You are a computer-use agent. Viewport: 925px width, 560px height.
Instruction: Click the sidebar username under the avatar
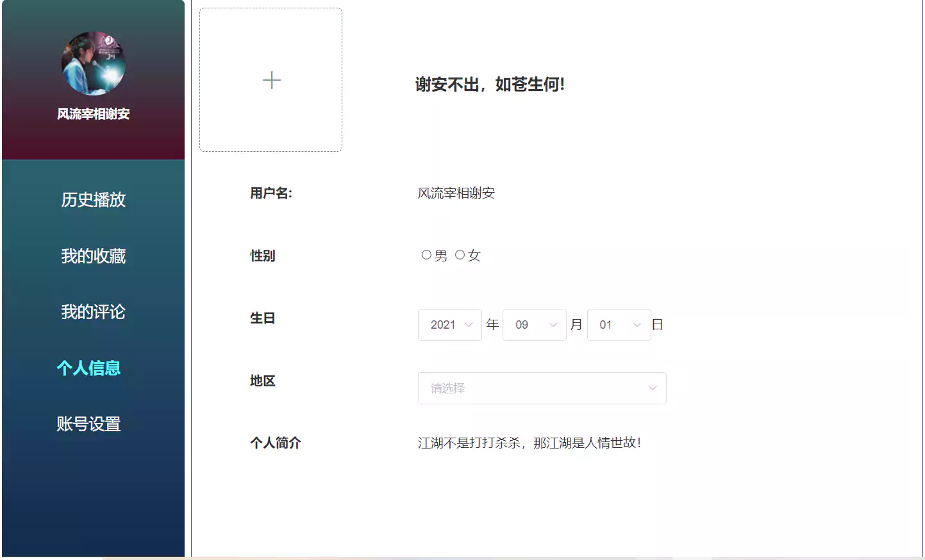point(93,115)
